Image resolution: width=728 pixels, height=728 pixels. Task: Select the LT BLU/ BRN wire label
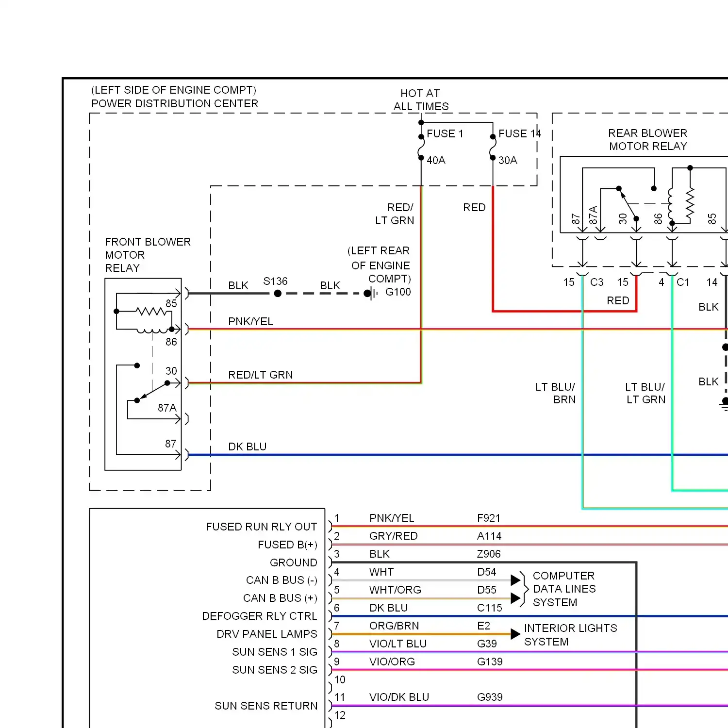click(x=555, y=393)
